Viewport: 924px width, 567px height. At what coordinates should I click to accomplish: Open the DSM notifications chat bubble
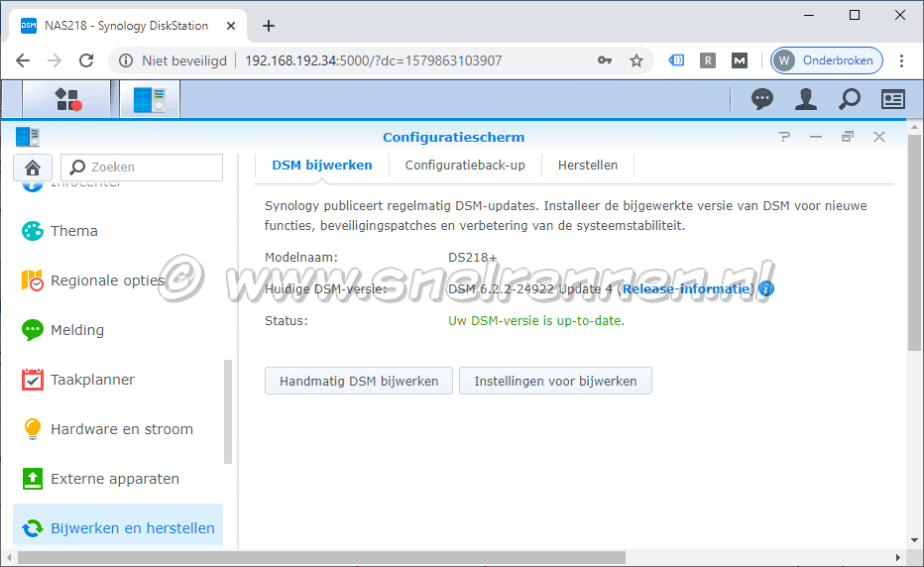[762, 99]
